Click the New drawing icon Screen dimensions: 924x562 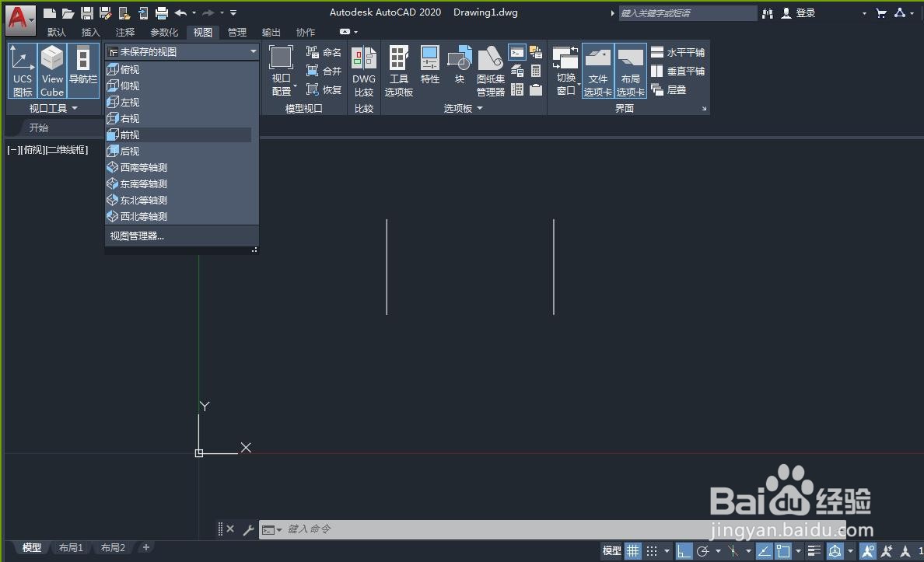(50, 13)
